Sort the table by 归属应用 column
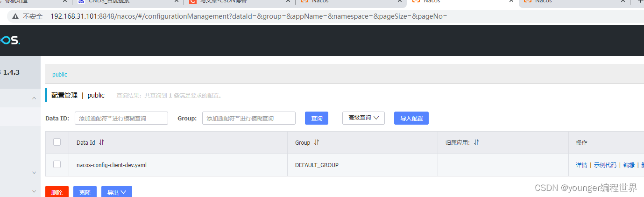 point(477,142)
